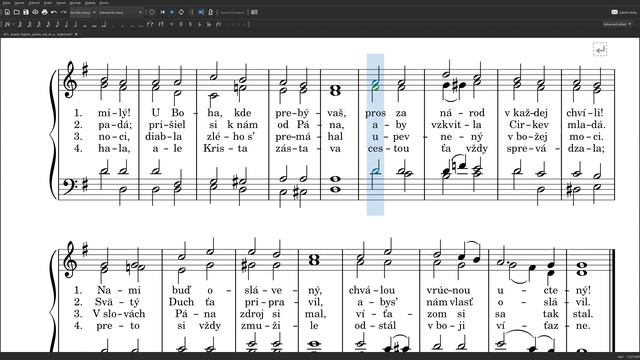Select double whole note duration
This screenshot has width=640, height=360.
tap(94, 25)
